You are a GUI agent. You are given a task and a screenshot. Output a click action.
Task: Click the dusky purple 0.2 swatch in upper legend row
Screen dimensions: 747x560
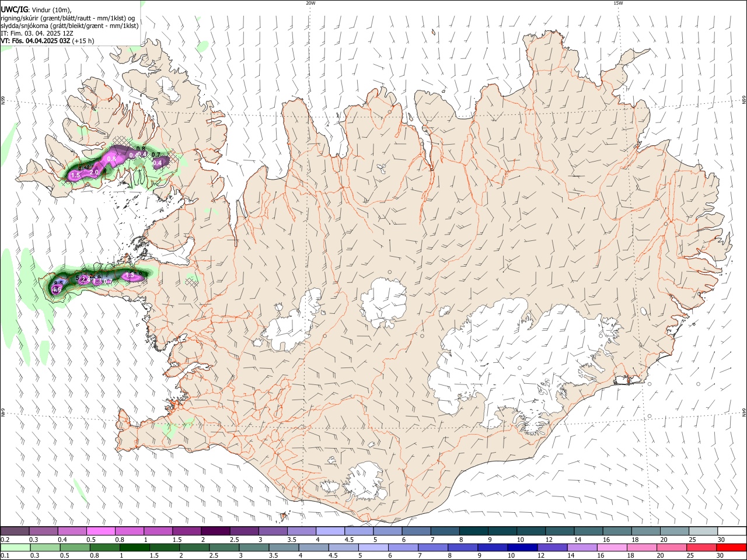point(15,531)
